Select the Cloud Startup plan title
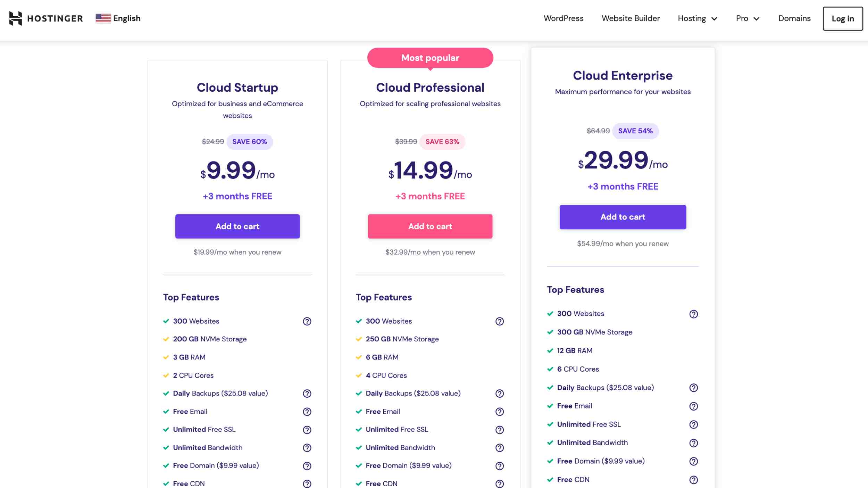The height and width of the screenshot is (488, 868). (237, 88)
